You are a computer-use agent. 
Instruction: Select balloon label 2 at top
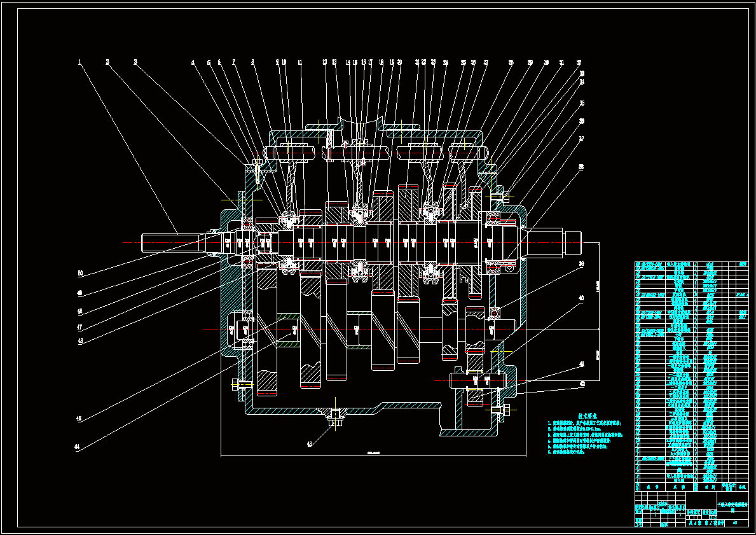tap(107, 62)
